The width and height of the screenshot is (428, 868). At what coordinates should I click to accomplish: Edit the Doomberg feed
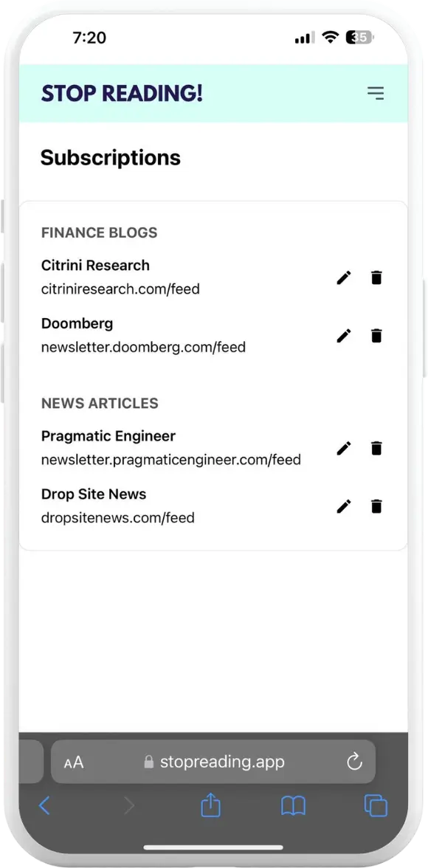point(343,336)
